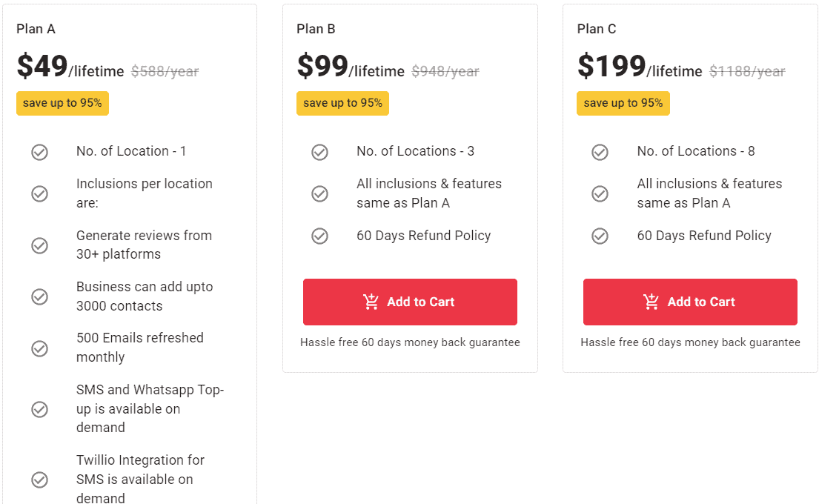Click Plan C's checkmark beside 'All inclusions & features same as Plan A'
The height and width of the screenshot is (504, 819).
(x=600, y=193)
